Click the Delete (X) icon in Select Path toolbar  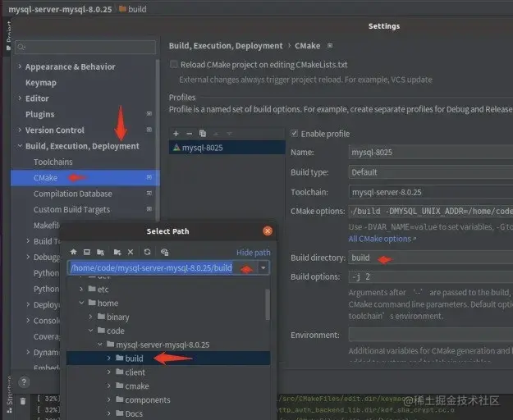point(131,252)
